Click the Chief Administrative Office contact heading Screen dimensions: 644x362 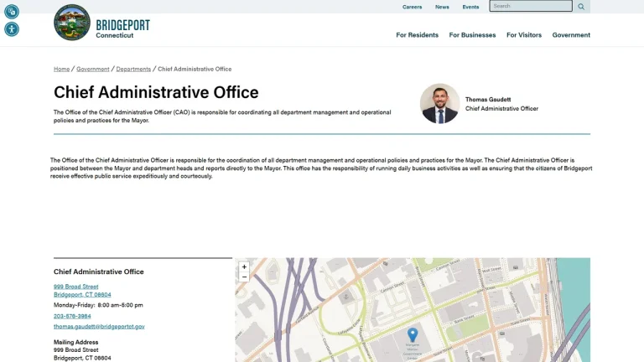click(99, 271)
